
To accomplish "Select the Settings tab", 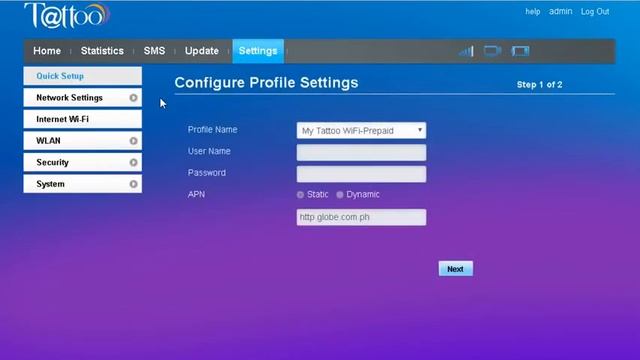I will coord(258,51).
